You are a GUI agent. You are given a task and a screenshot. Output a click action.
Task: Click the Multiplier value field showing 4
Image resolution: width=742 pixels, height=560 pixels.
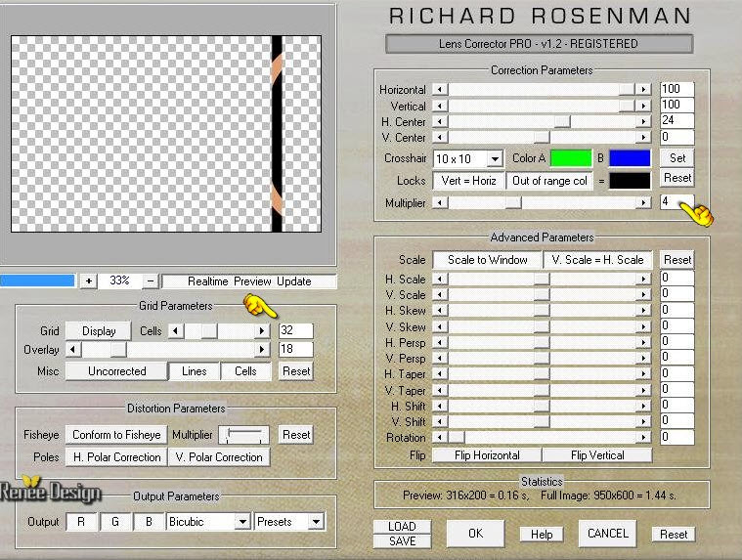click(x=677, y=202)
